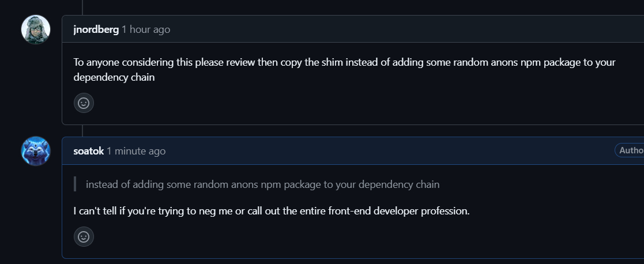Open the jnordberg username link
This screenshot has width=644, height=264.
(96, 29)
